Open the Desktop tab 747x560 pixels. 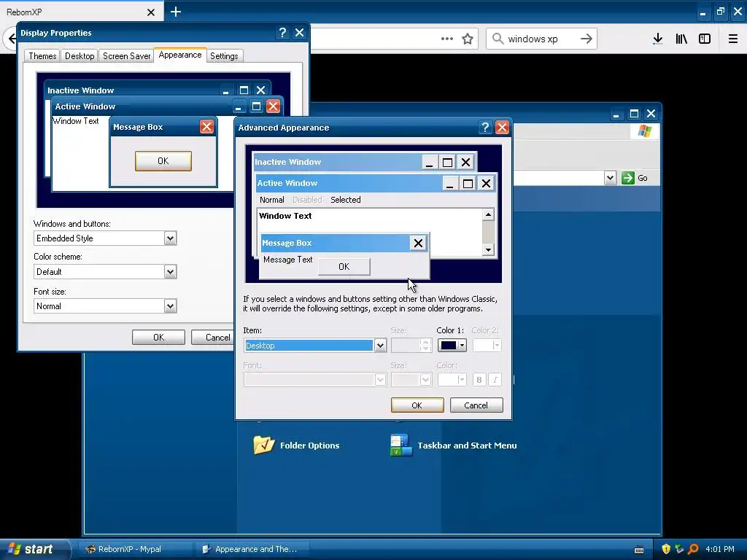click(x=80, y=55)
